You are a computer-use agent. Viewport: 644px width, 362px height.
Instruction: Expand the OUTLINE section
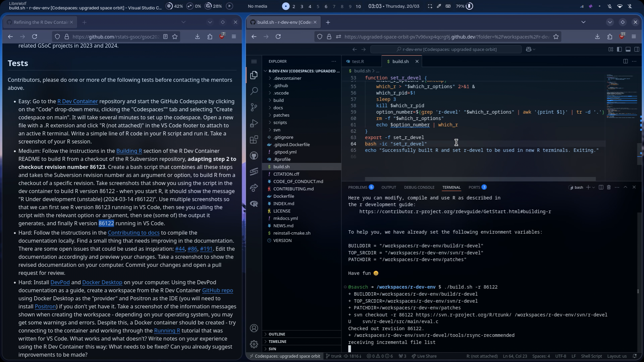pyautogui.click(x=302, y=334)
